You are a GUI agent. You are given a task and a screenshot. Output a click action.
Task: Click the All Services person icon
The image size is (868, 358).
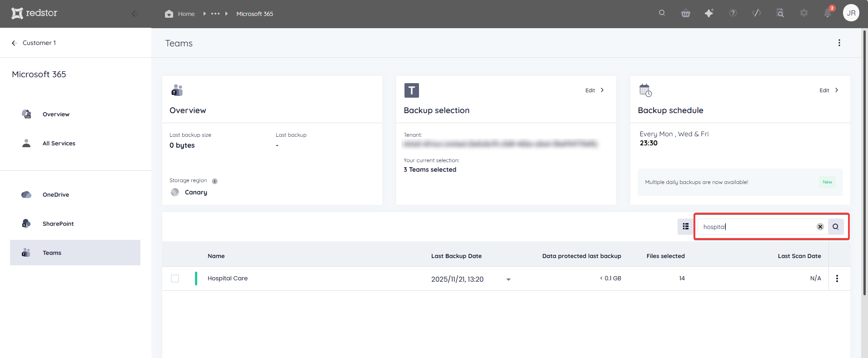pos(26,143)
